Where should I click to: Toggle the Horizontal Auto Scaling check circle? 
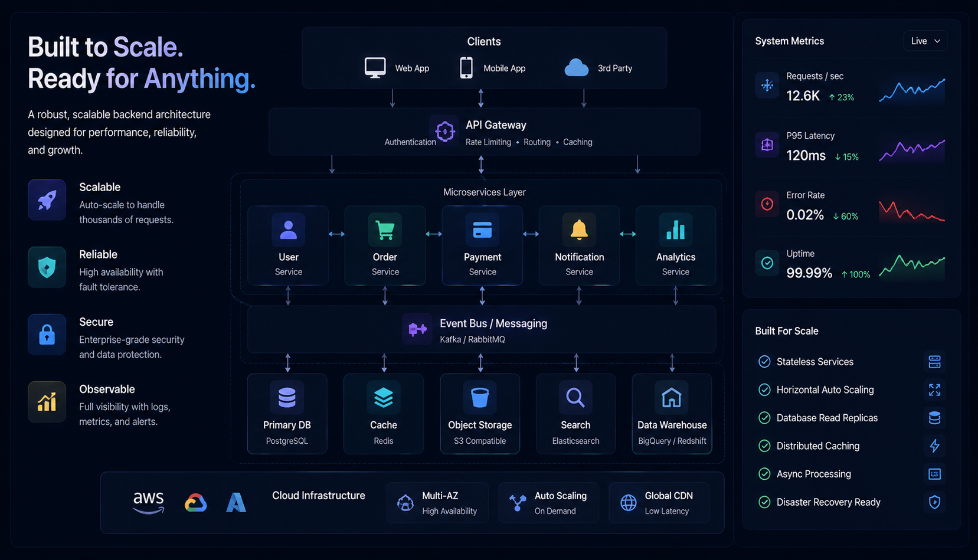point(764,389)
